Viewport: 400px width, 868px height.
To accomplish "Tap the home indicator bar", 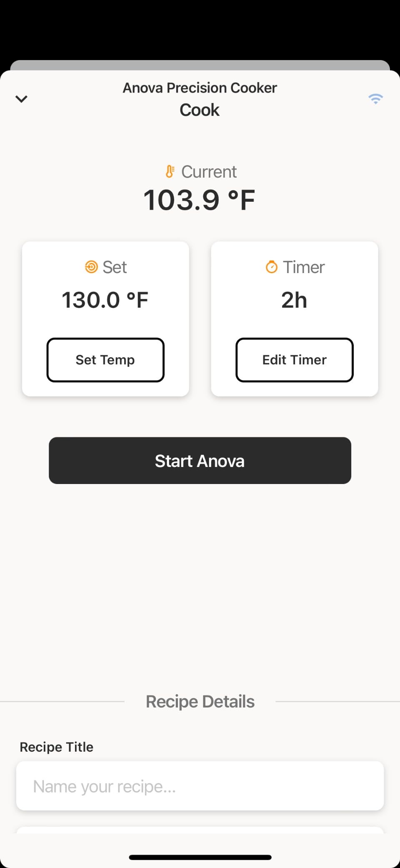I will click(x=200, y=857).
